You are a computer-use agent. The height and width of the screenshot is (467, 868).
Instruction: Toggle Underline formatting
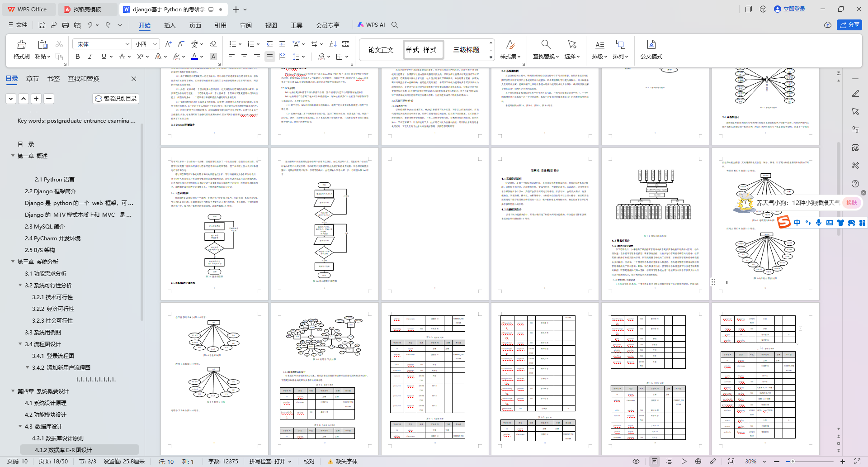click(104, 57)
